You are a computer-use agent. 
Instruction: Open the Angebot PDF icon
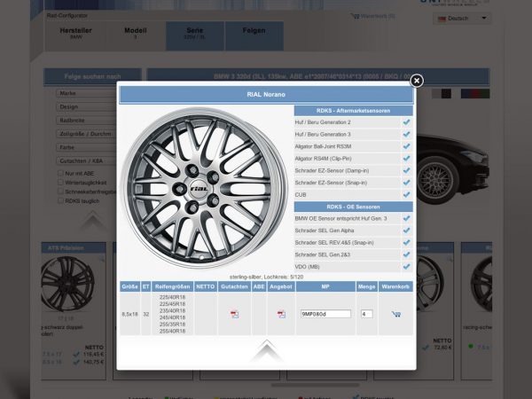point(281,314)
